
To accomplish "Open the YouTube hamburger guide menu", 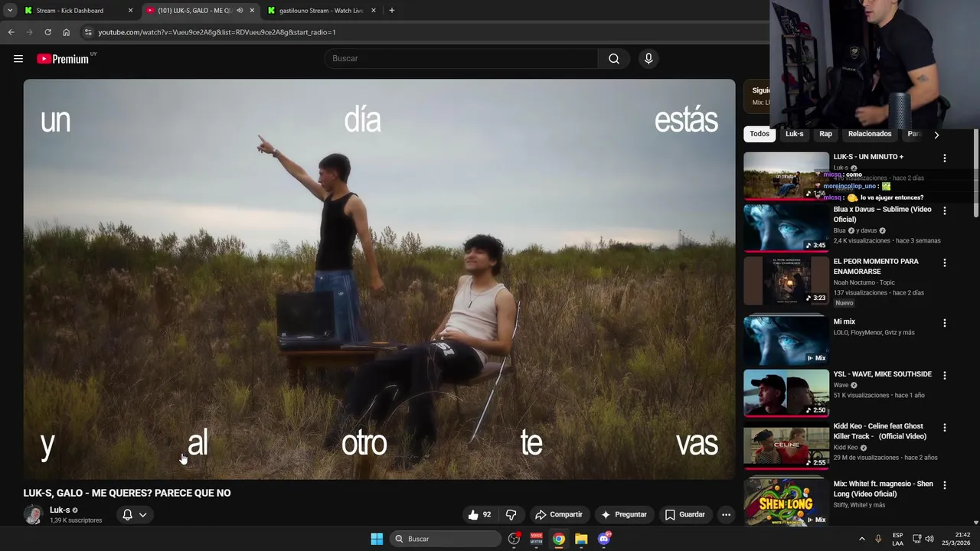I will coord(18,59).
